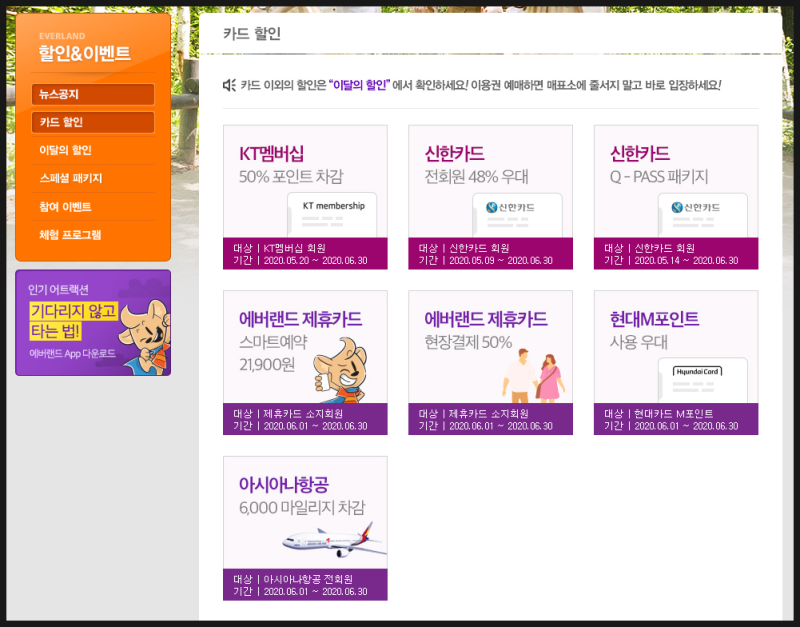Select the 카드 할인 menu item
Viewport: 800px width, 627px height.
[92, 122]
